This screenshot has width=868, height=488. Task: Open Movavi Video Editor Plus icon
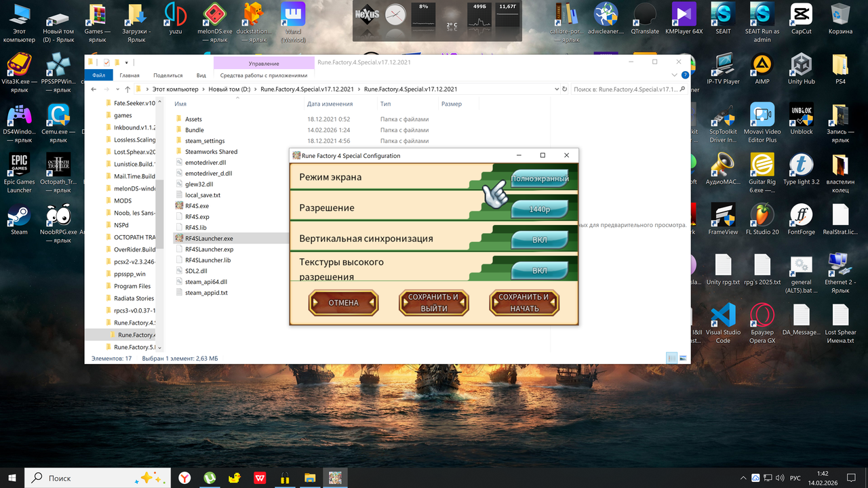coord(762,123)
